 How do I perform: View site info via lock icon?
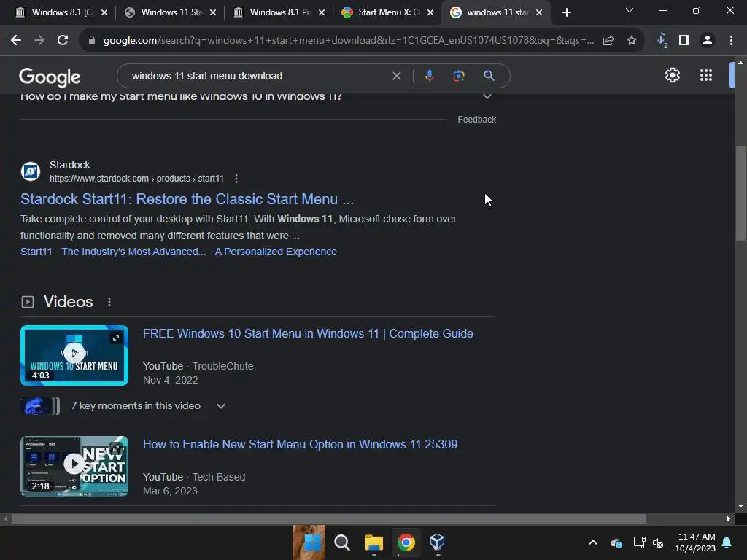pyautogui.click(x=92, y=41)
